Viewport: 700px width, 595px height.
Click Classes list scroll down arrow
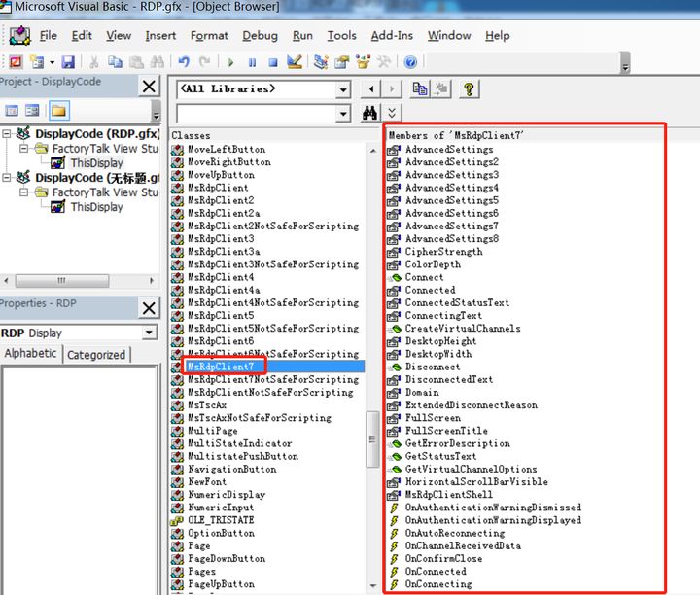[x=373, y=585]
